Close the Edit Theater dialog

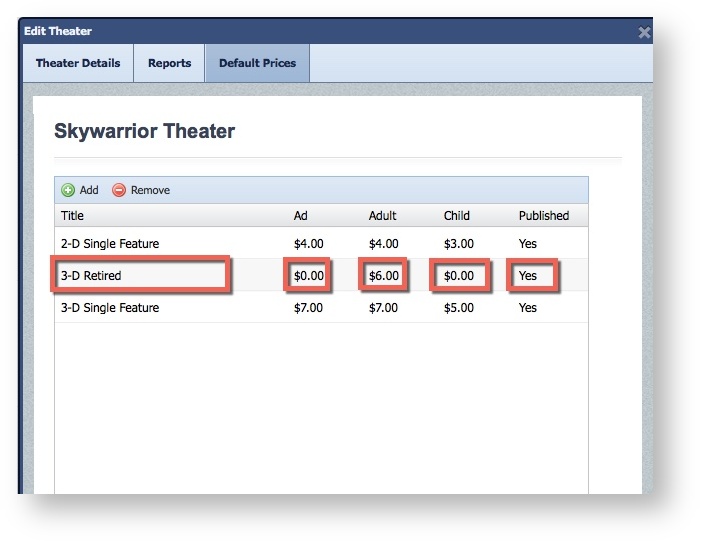(644, 32)
